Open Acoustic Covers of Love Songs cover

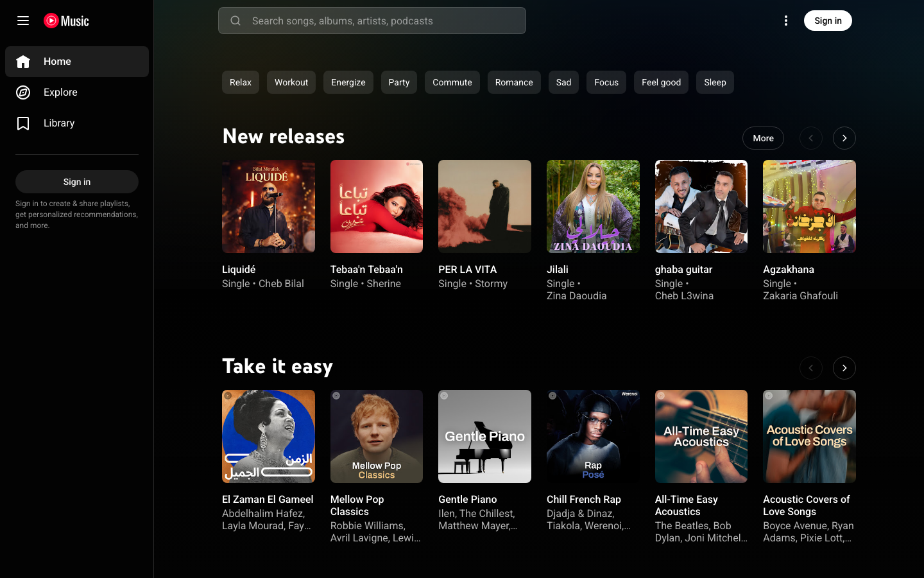[x=809, y=436]
